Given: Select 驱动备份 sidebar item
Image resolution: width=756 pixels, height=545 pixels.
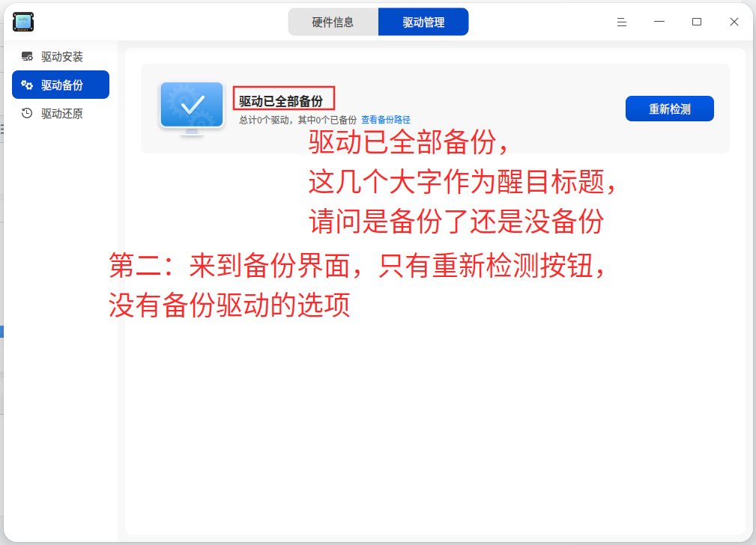Looking at the screenshot, I should point(61,85).
